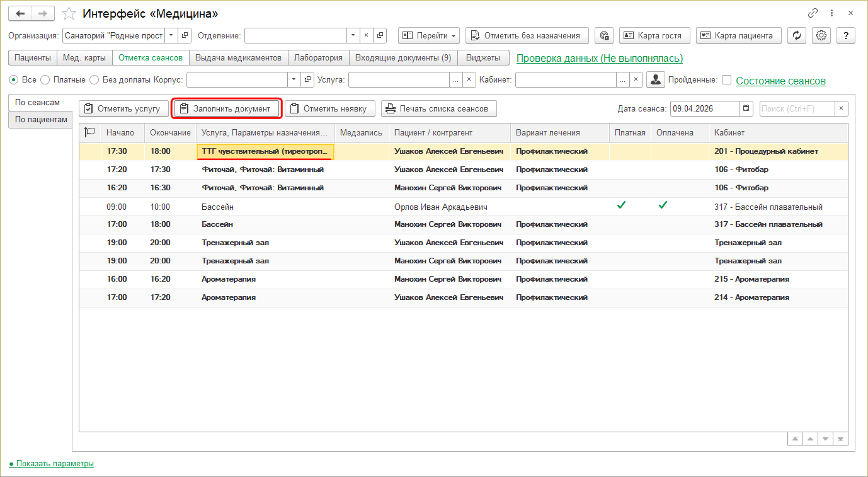The height and width of the screenshot is (477, 868).
Task: Add page to favorites with star icon
Action: click(70, 13)
